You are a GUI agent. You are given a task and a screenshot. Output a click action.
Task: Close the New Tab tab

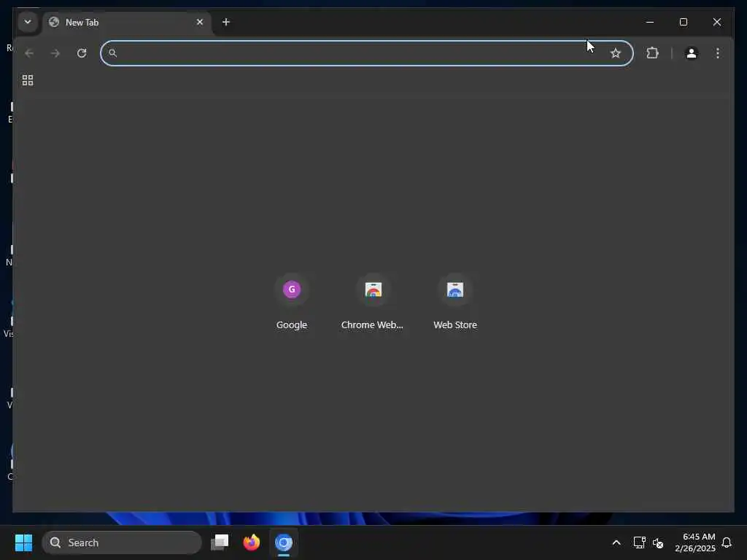point(200,22)
